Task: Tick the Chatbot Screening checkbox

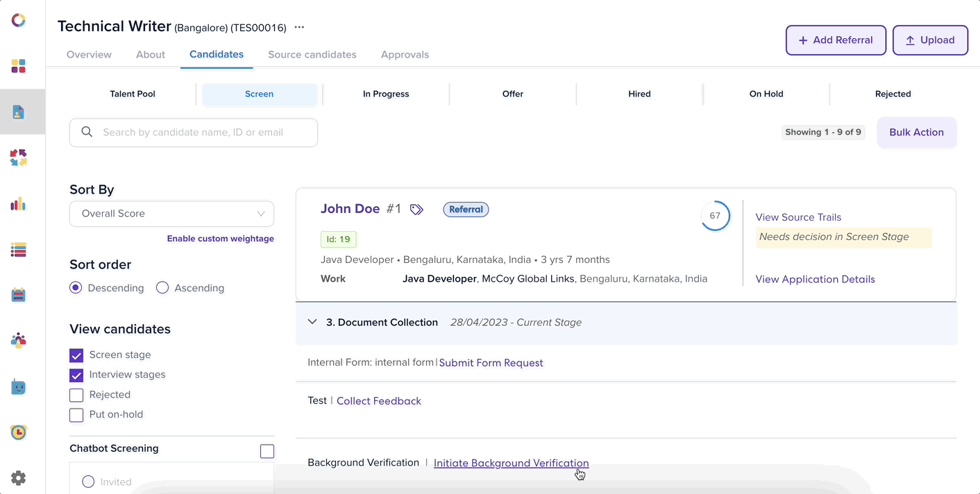Action: tap(267, 452)
